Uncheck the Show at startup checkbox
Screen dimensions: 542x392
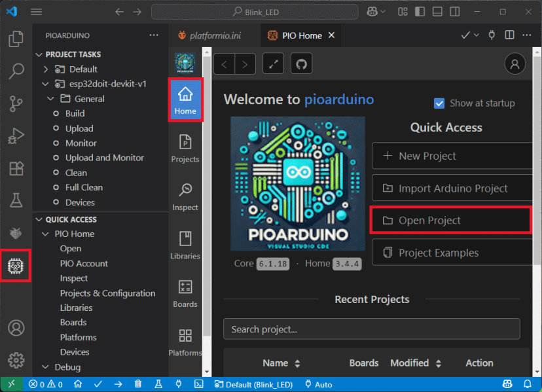439,103
